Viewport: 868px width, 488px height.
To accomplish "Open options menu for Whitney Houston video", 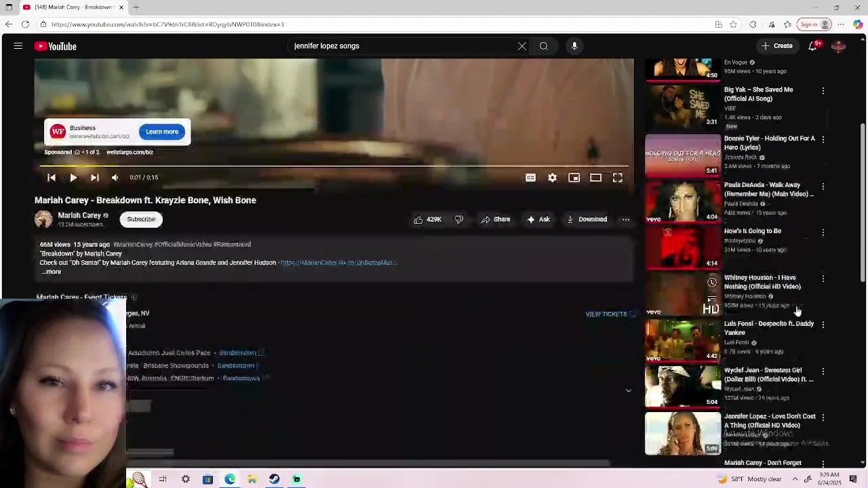I will point(823,279).
